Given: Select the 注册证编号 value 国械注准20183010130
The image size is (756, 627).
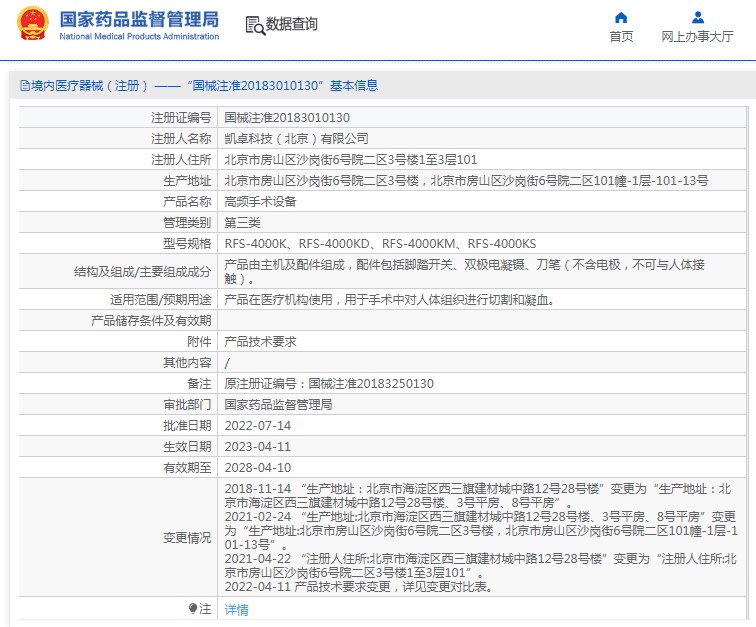Looking at the screenshot, I should [x=286, y=118].
